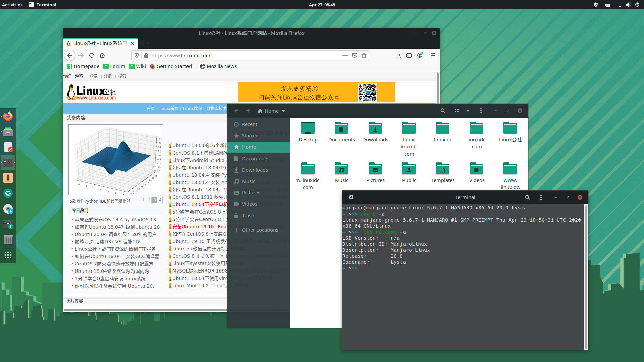
Task: Open volume indicator in system tray
Action: (x=628, y=5)
